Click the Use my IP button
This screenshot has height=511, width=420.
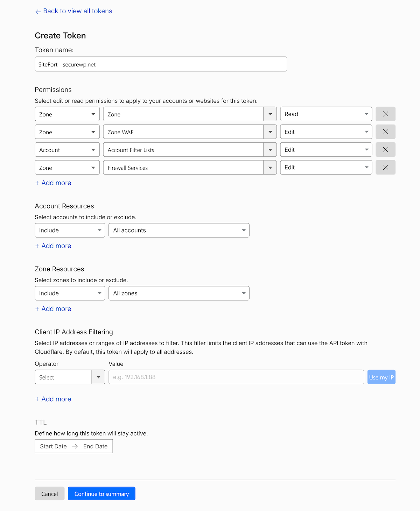pos(381,377)
